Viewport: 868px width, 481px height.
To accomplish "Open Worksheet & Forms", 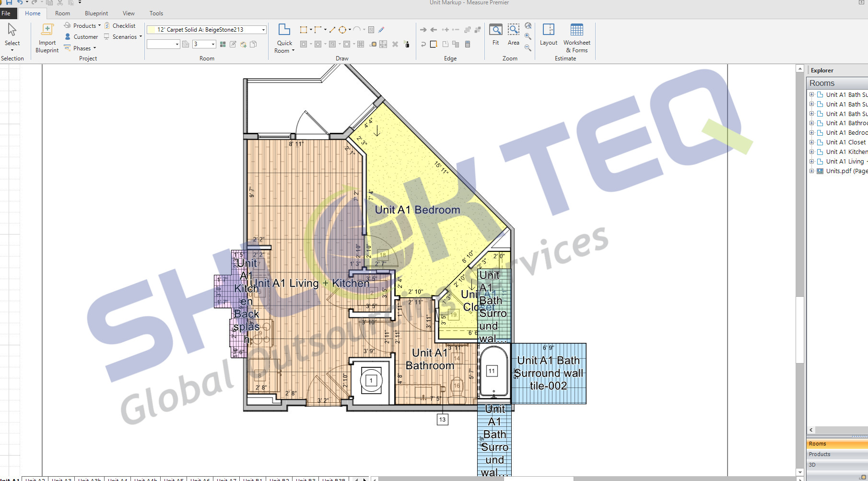I will (x=576, y=38).
